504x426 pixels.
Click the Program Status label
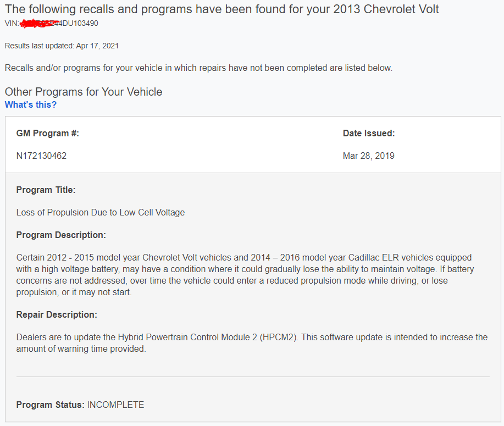point(51,405)
